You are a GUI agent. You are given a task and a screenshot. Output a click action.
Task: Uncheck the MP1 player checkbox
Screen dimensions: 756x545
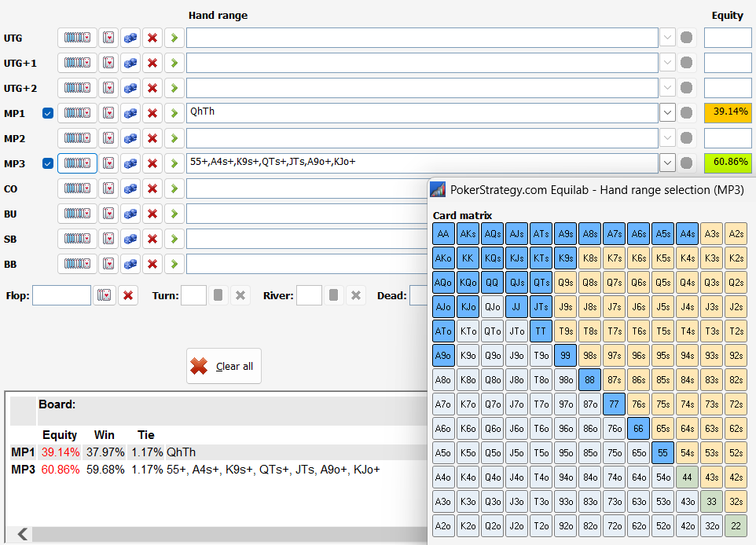click(48, 113)
